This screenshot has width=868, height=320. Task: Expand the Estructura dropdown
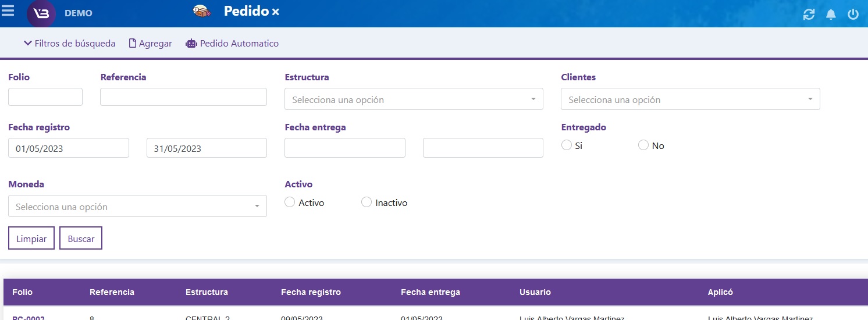click(414, 99)
